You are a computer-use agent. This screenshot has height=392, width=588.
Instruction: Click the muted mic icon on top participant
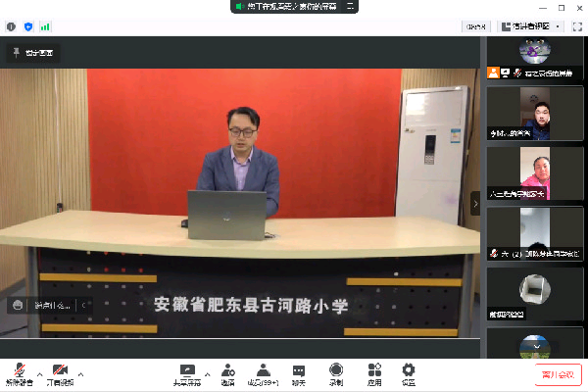click(517, 73)
